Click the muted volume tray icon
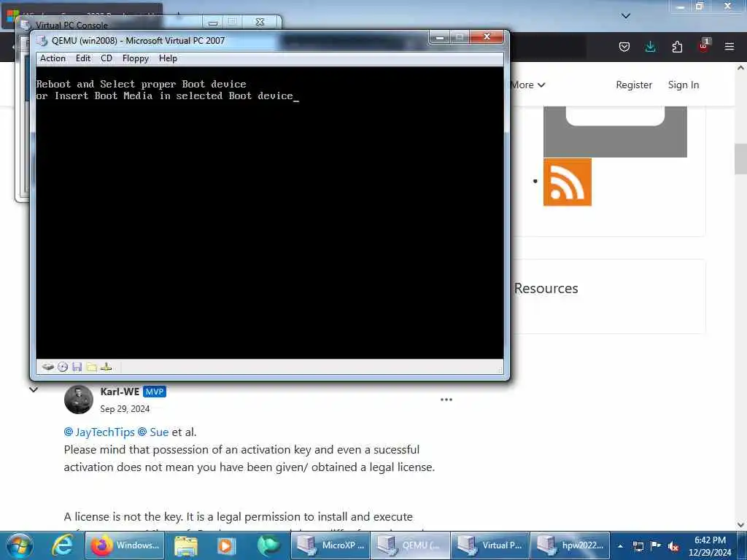 pyautogui.click(x=673, y=547)
